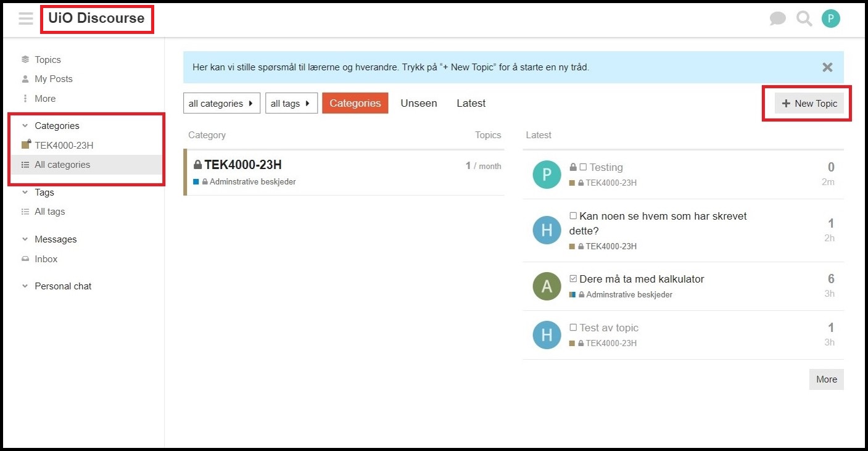
Task: Select TEK4000-23H in the sidebar
Action: click(x=64, y=146)
